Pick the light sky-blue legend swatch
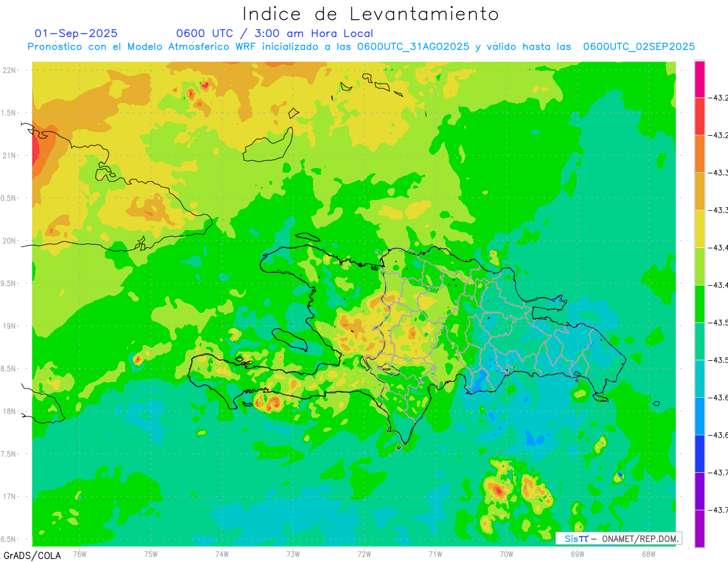Screen dimensions: 728x562 click(699, 416)
